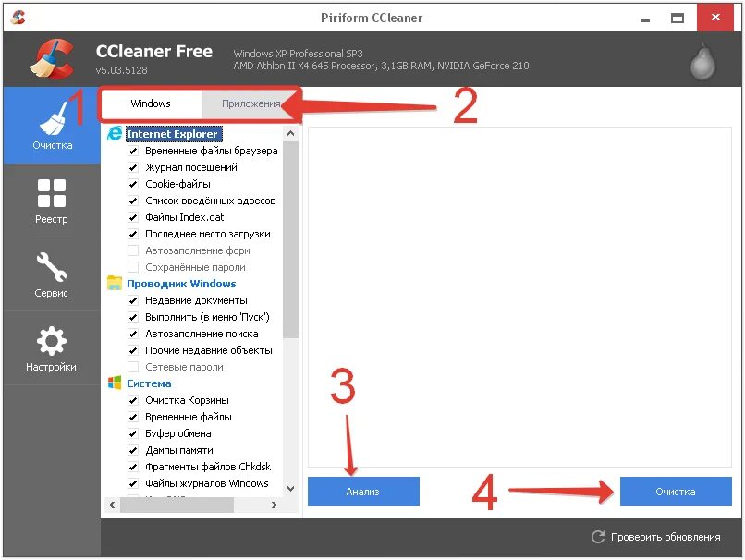Image resolution: width=745 pixels, height=560 pixels.
Task: Click the pear icon in the header
Action: click(x=702, y=61)
